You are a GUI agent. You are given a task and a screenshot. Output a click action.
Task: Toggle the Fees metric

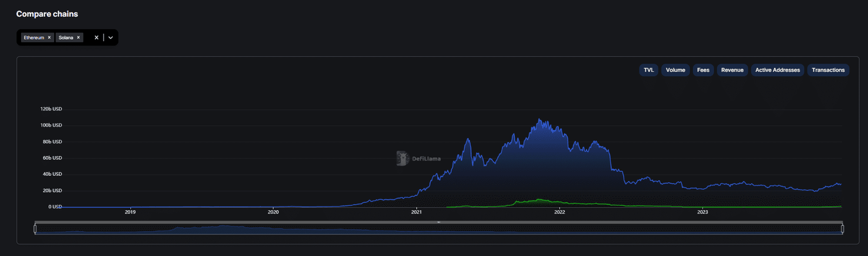(703, 70)
